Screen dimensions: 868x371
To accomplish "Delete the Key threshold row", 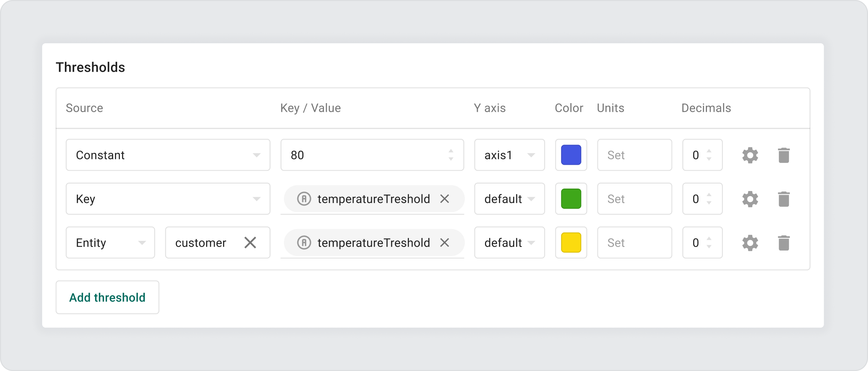I will pyautogui.click(x=784, y=199).
